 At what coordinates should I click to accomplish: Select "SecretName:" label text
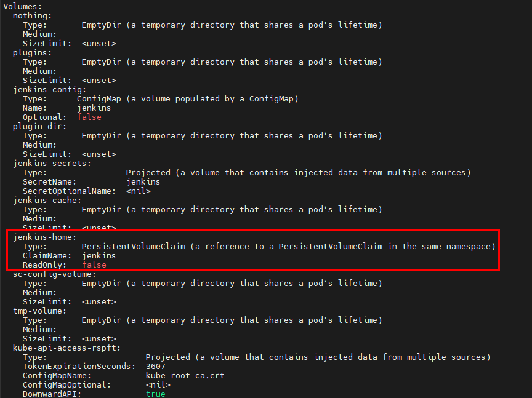49,182
